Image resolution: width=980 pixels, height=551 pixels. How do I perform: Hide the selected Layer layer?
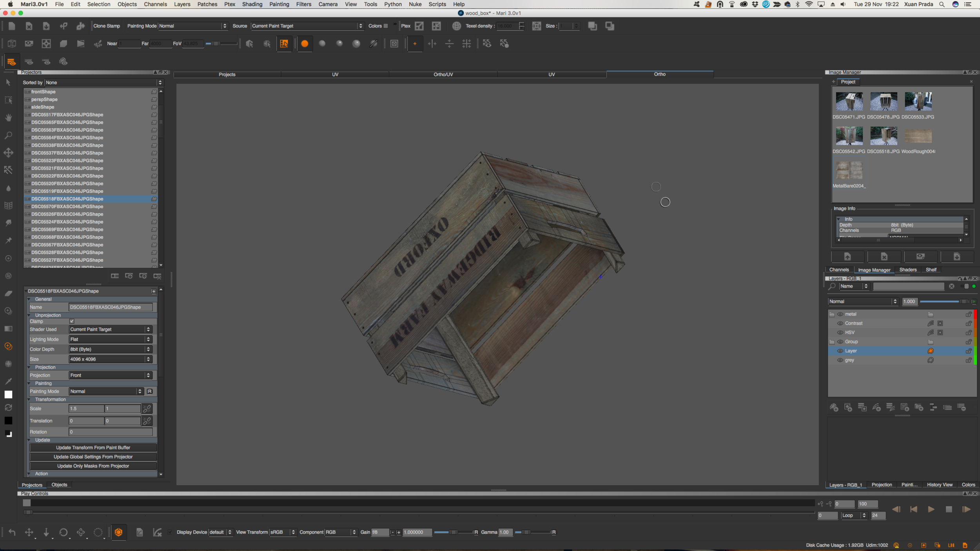pos(840,351)
